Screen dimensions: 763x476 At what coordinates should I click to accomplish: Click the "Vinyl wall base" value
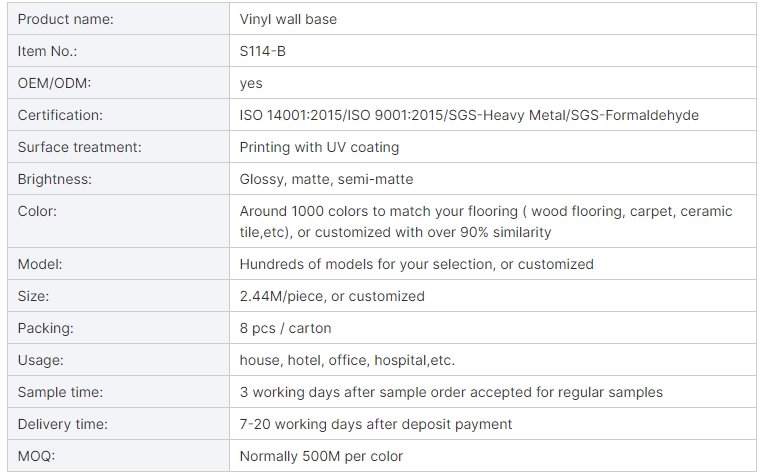coord(289,19)
